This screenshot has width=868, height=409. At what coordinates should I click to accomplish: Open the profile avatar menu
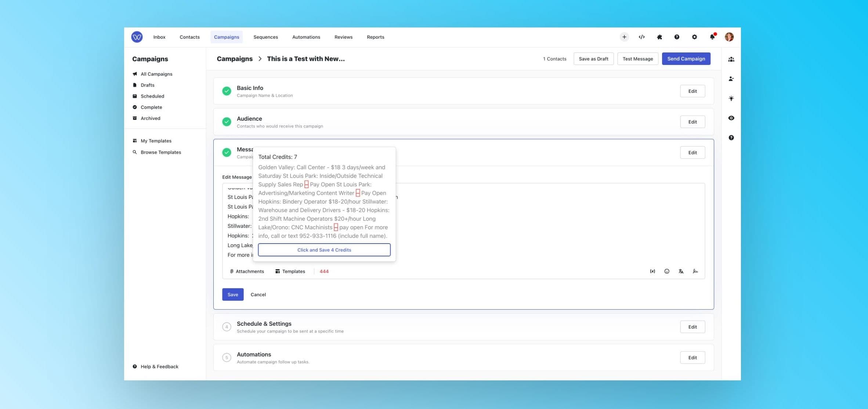pos(729,37)
